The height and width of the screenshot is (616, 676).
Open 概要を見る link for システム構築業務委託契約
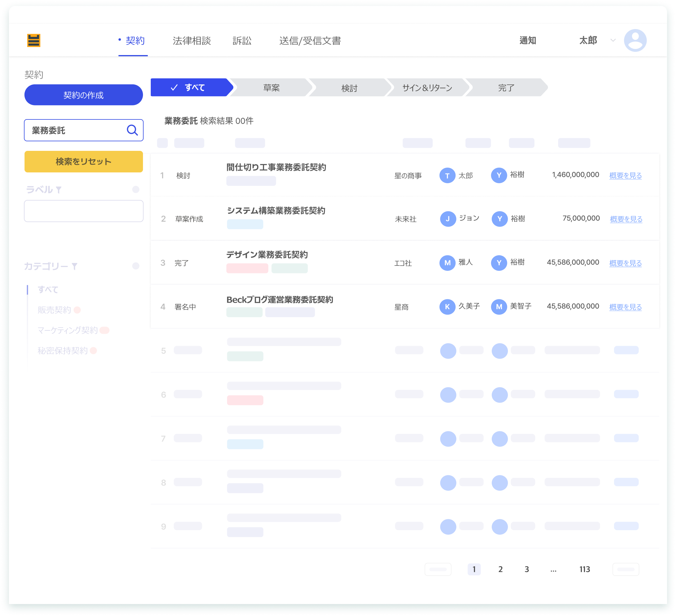(626, 219)
